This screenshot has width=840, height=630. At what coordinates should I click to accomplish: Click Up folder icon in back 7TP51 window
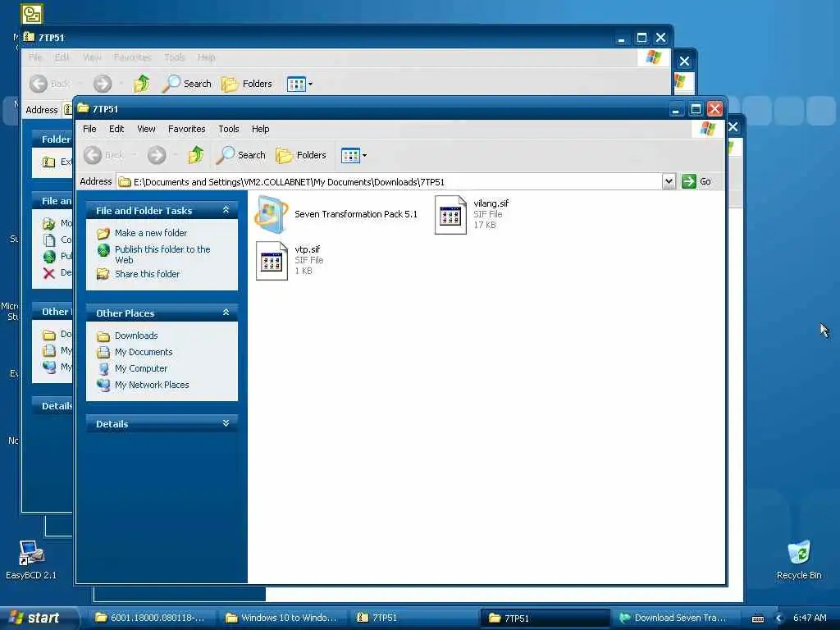141,84
